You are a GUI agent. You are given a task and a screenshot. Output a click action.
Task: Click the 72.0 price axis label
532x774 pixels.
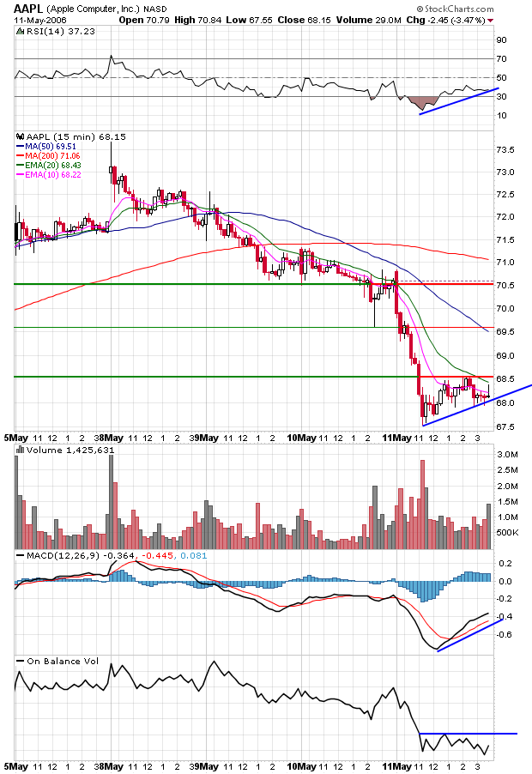(x=505, y=217)
